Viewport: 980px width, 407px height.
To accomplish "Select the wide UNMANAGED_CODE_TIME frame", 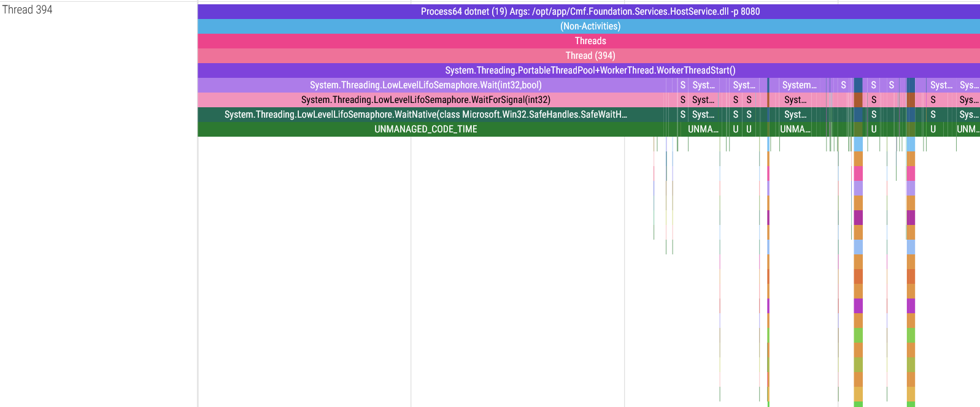I will (425, 129).
